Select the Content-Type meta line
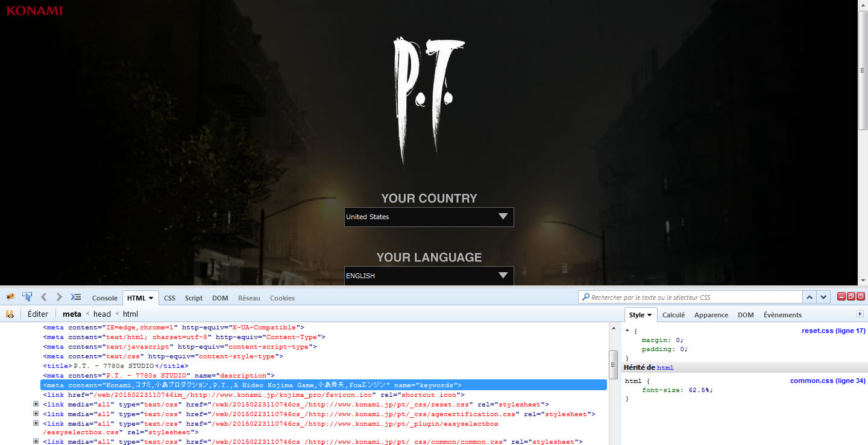The width and height of the screenshot is (868, 445). pyautogui.click(x=184, y=337)
